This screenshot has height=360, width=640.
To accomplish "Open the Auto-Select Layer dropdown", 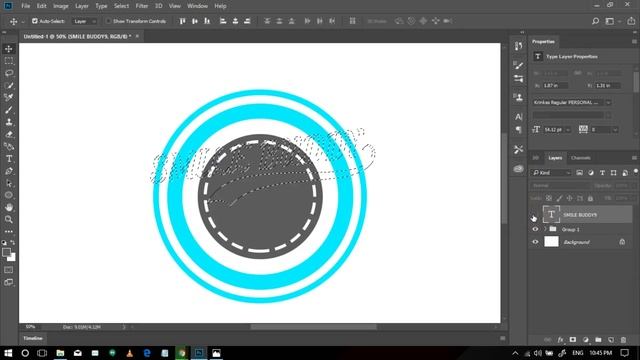I will click(84, 21).
